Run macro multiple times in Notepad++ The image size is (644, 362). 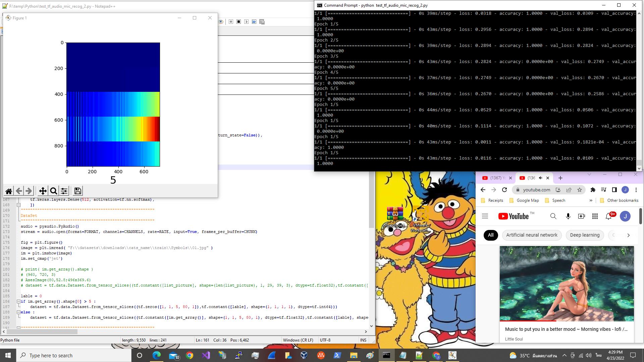(x=254, y=22)
